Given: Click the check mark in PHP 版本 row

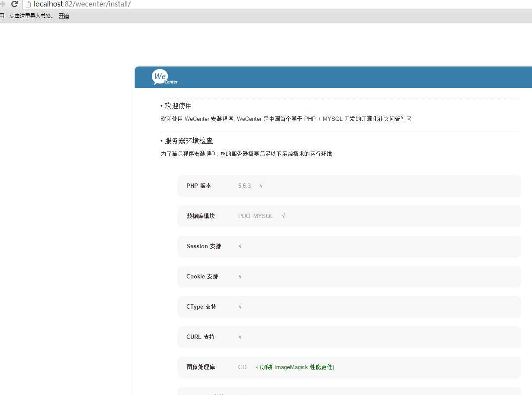Looking at the screenshot, I should [261, 186].
